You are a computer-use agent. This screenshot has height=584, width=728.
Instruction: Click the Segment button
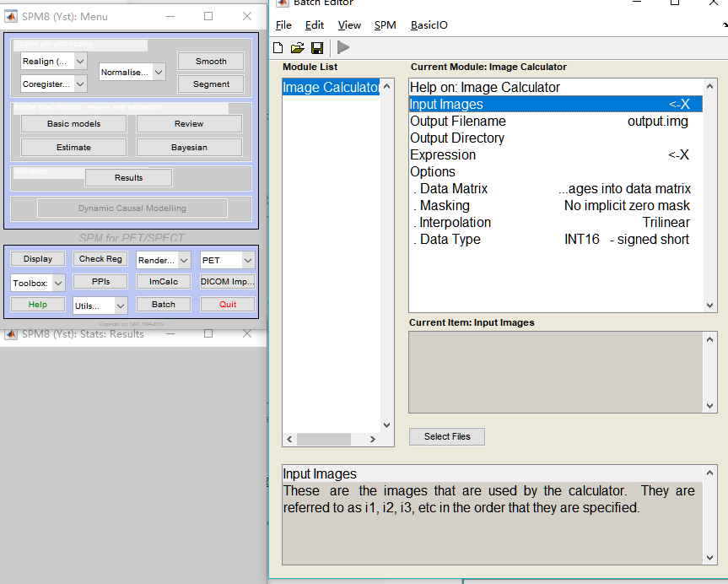(211, 84)
